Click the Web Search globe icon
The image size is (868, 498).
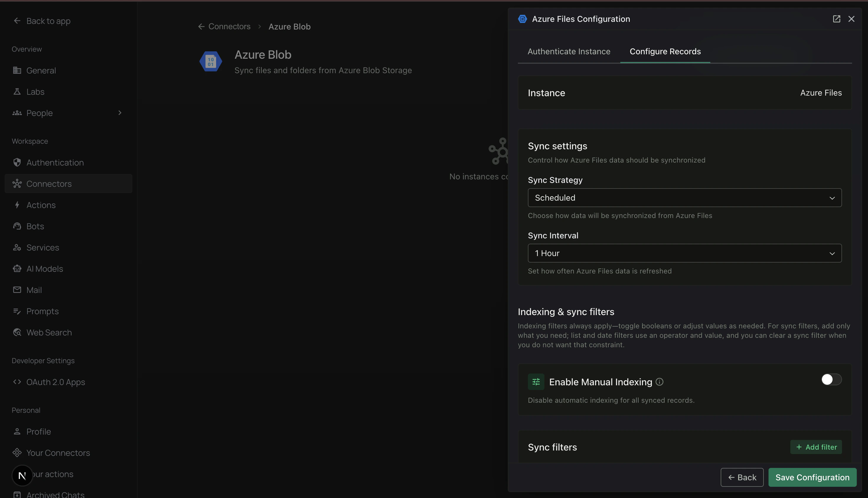(17, 332)
